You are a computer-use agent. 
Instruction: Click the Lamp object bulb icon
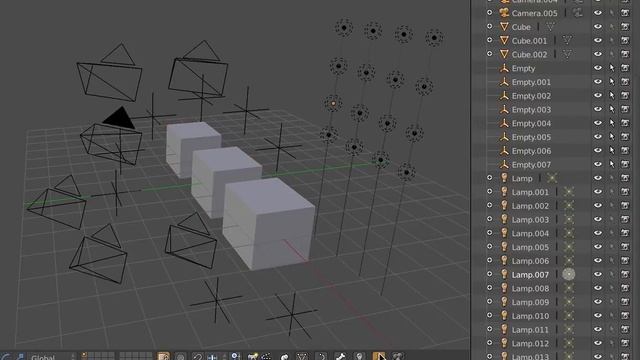504,178
